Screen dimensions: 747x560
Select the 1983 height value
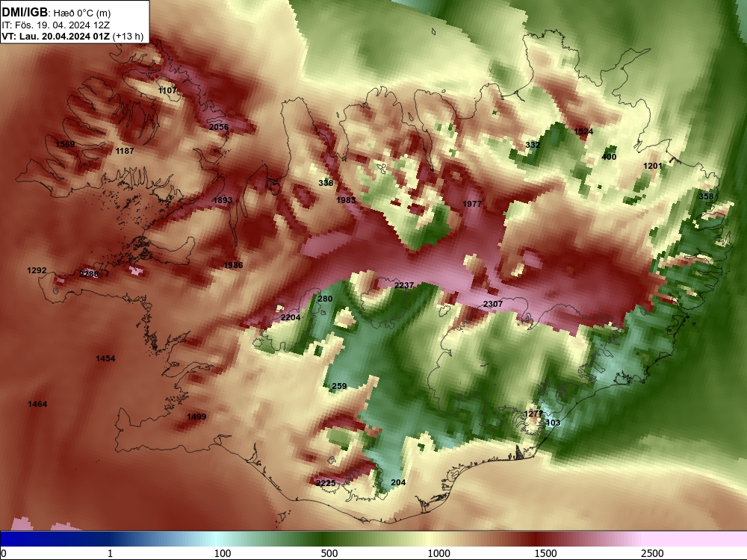pyautogui.click(x=346, y=200)
